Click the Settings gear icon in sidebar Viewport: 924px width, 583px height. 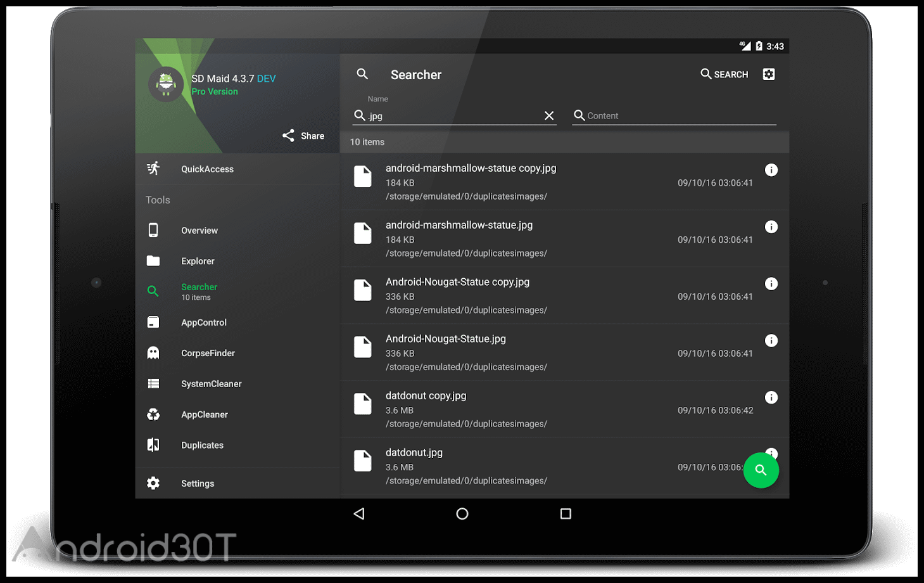pyautogui.click(x=153, y=483)
